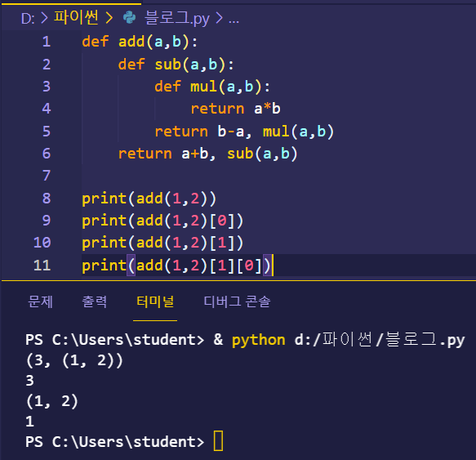476x460 pixels.
Task: Click the Python file icon in breadcrumb
Action: [130, 17]
